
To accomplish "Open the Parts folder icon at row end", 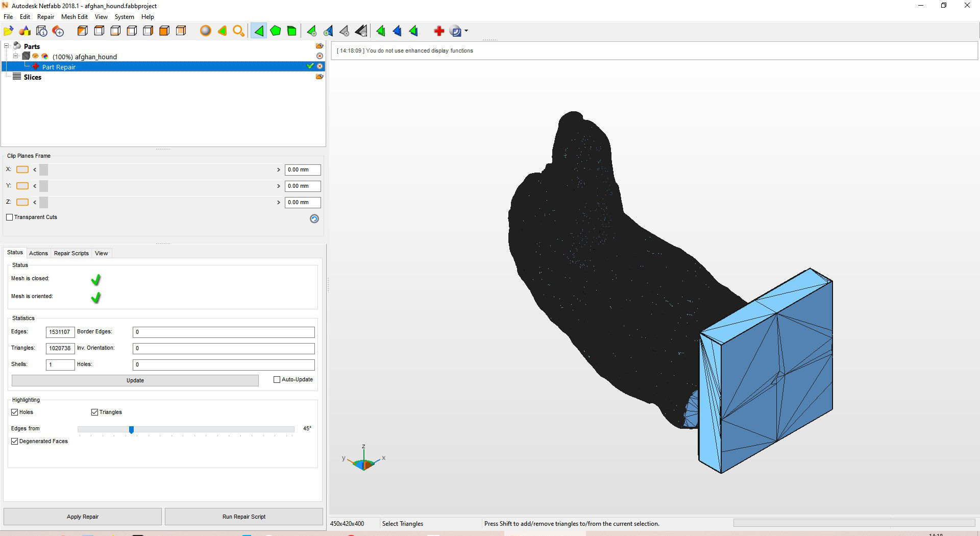I will (x=320, y=46).
